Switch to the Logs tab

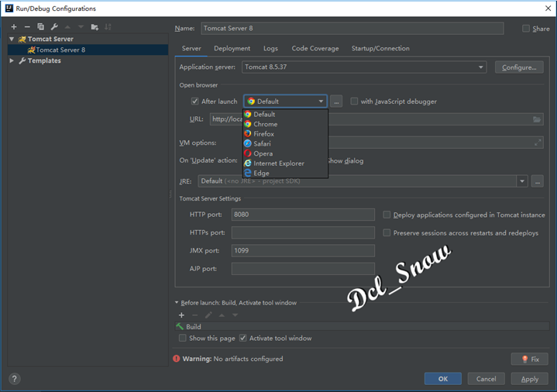pyautogui.click(x=270, y=48)
